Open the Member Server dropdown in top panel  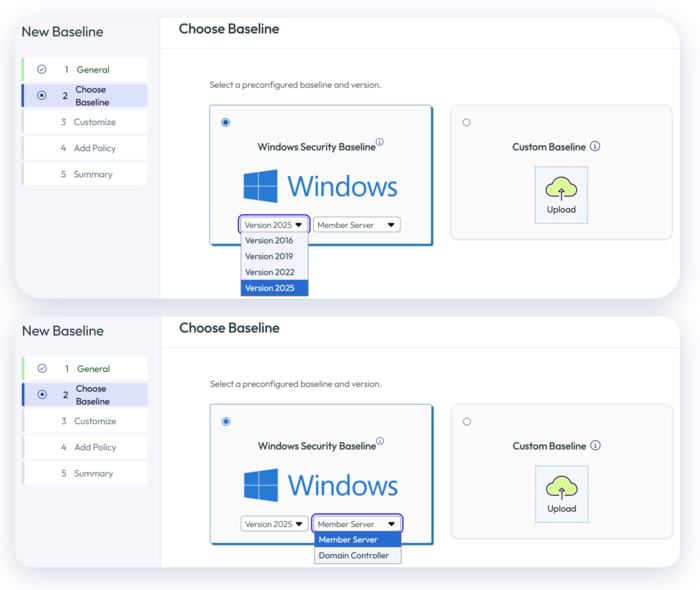357,224
